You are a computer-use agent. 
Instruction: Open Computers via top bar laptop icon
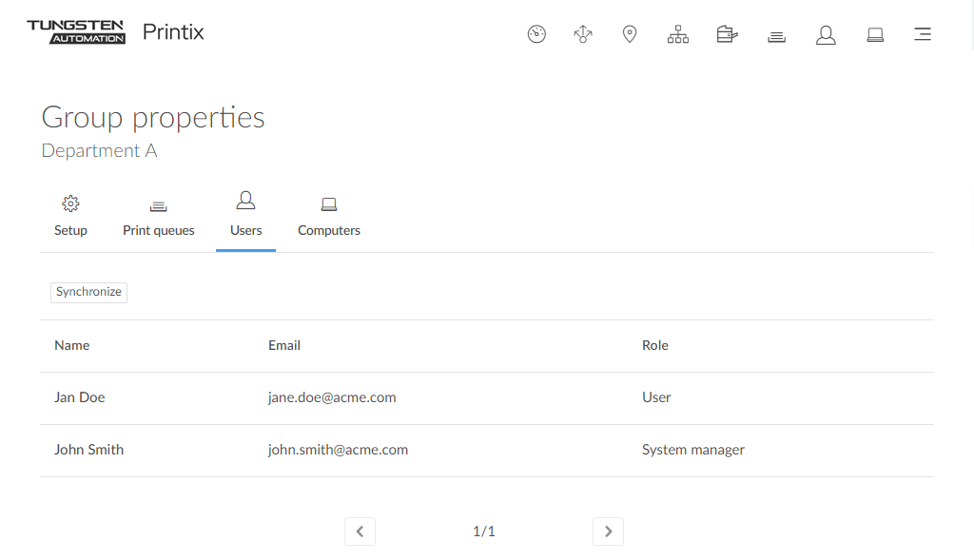(875, 35)
